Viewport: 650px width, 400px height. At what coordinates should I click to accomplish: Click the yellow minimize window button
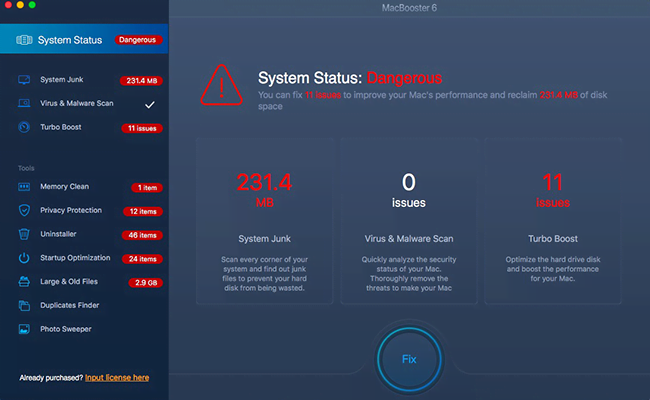pyautogui.click(x=20, y=5)
